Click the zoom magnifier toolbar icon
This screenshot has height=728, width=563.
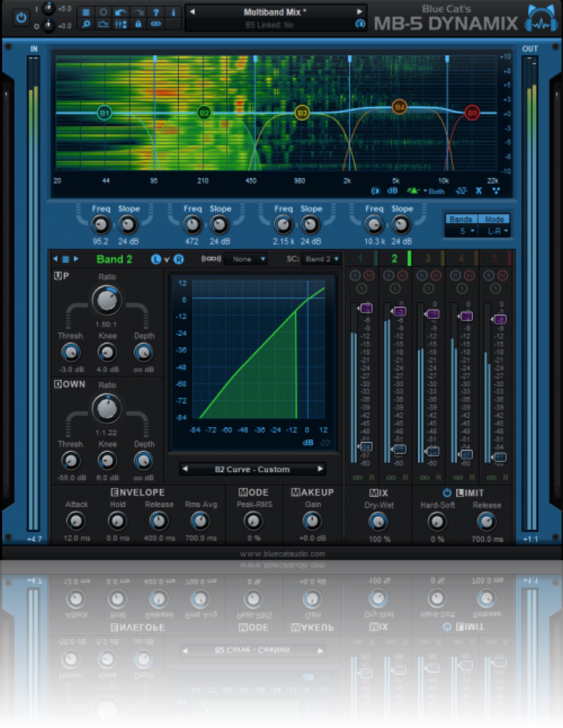click(86, 24)
